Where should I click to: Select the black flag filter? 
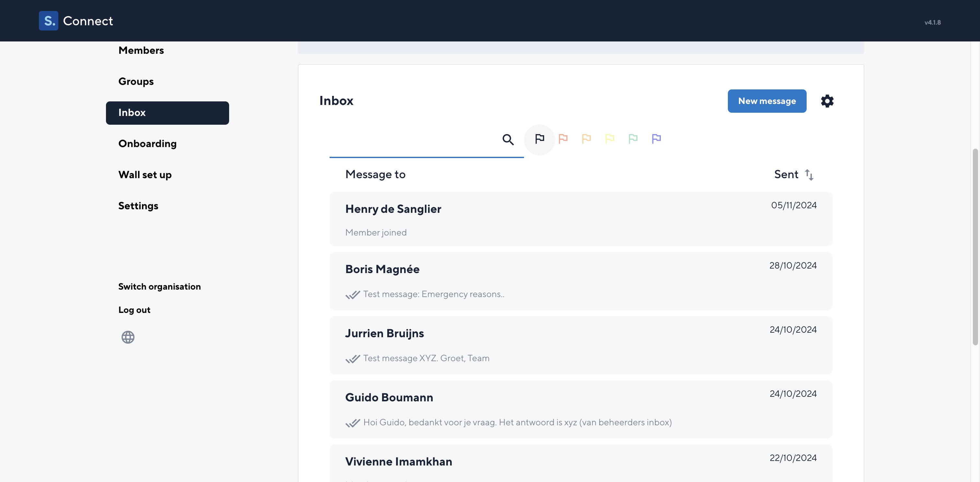pos(539,139)
